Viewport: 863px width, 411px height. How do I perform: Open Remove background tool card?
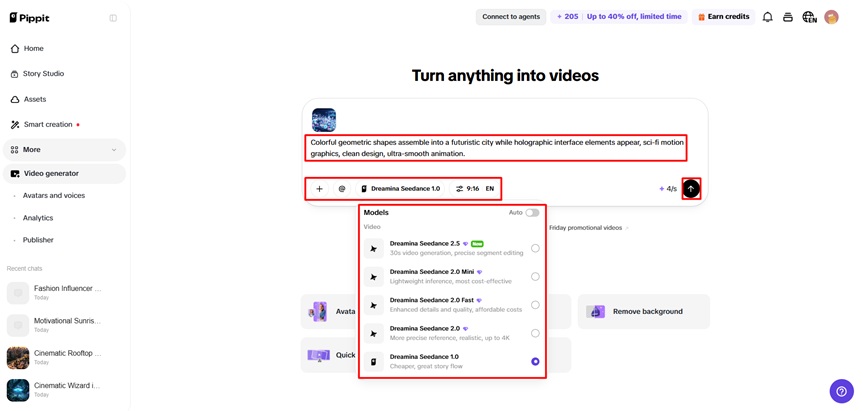pyautogui.click(x=643, y=311)
